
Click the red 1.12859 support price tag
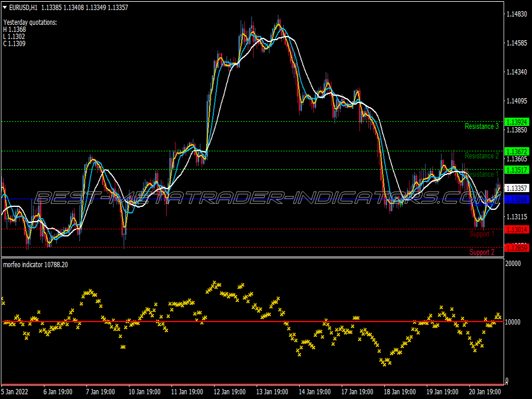pos(517,248)
